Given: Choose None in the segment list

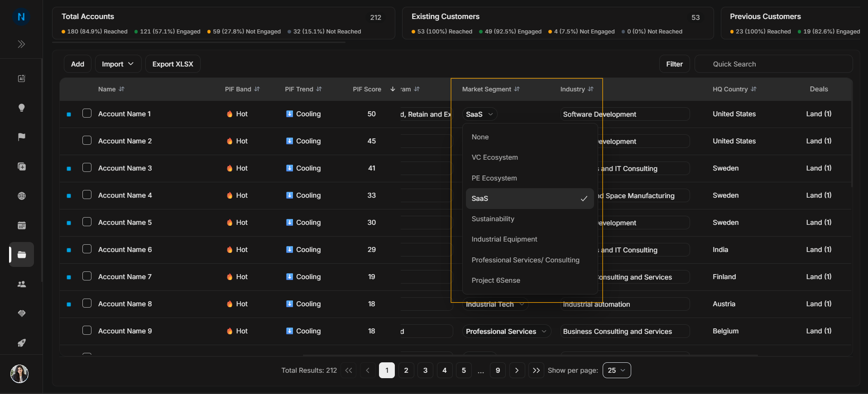Looking at the screenshot, I should tap(529, 137).
